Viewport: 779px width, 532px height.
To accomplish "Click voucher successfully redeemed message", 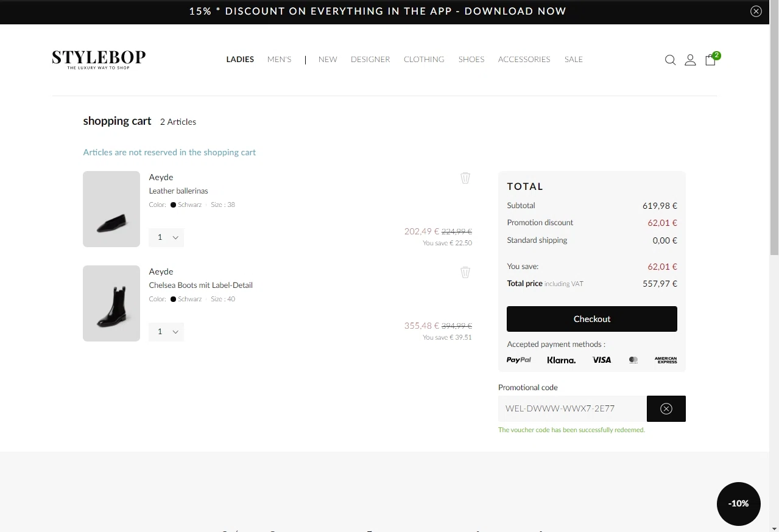I will (x=571, y=430).
